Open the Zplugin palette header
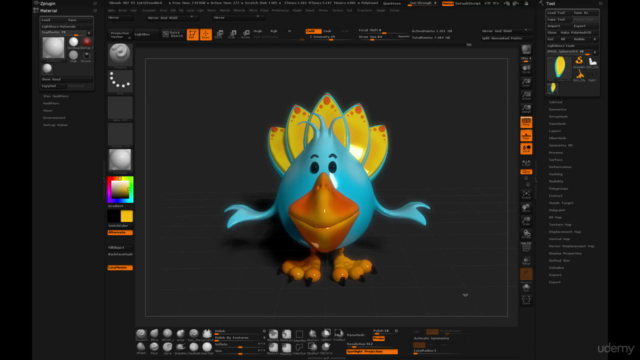640x360 pixels. click(48, 3)
